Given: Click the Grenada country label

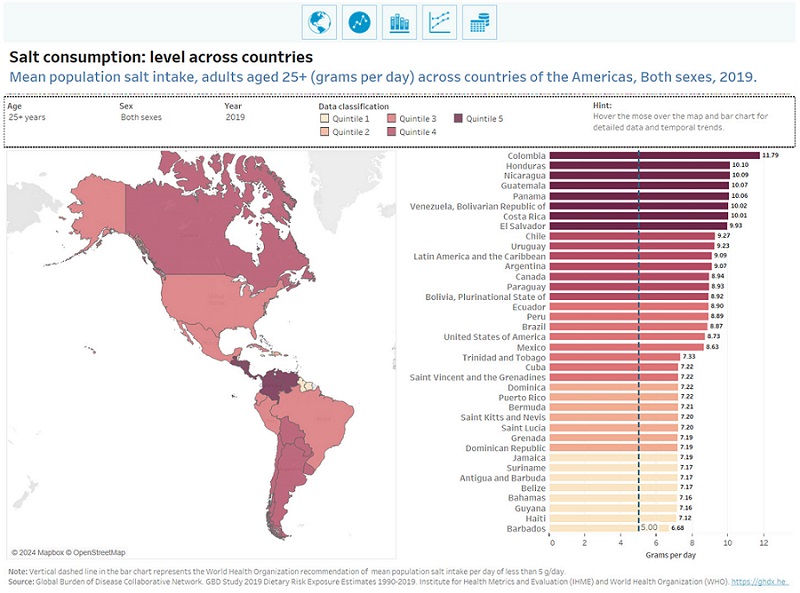Looking at the screenshot, I should 528,438.
